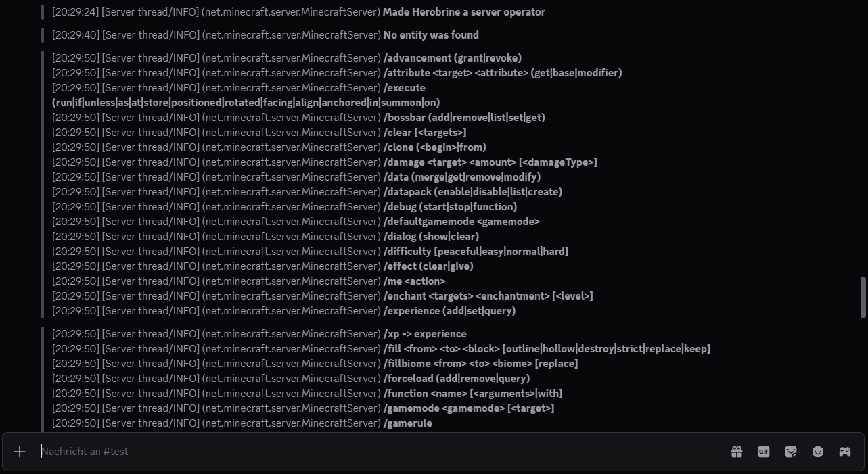Select the '/bossbar' command log line
The height and width of the screenshot is (474, 868).
coord(298,118)
